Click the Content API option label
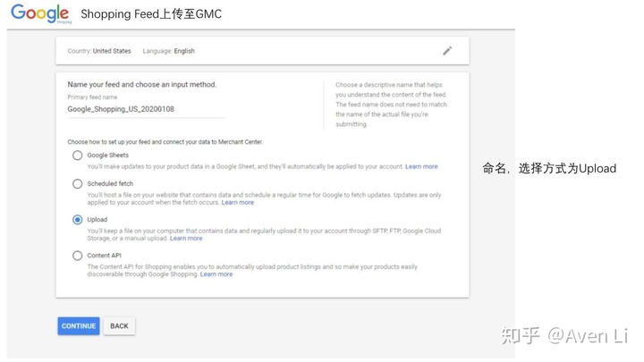 [x=104, y=256]
